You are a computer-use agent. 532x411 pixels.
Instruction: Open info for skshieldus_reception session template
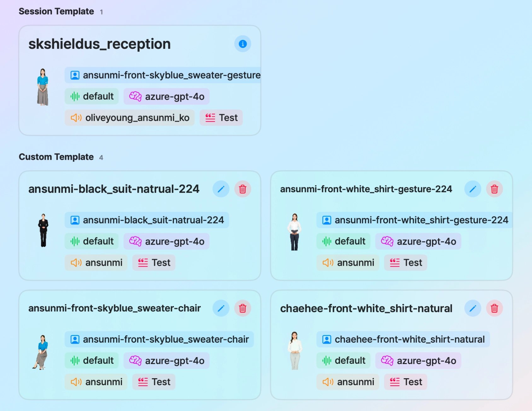242,44
